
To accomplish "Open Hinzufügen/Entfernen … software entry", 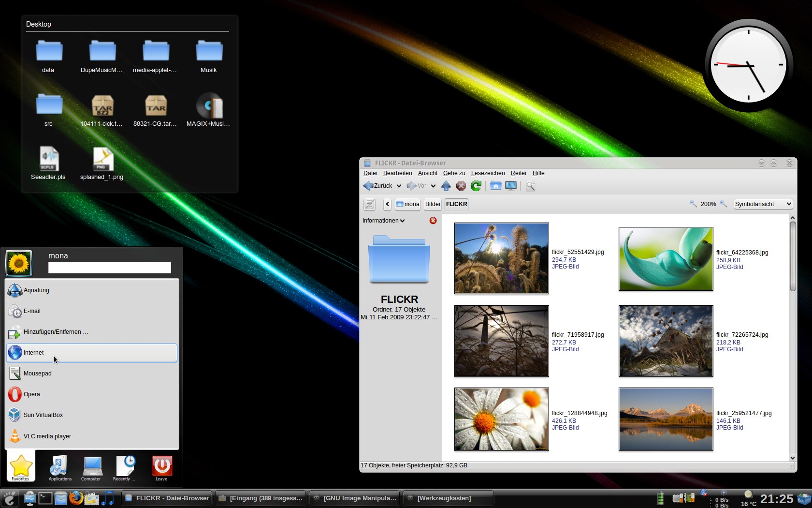I will [92, 332].
